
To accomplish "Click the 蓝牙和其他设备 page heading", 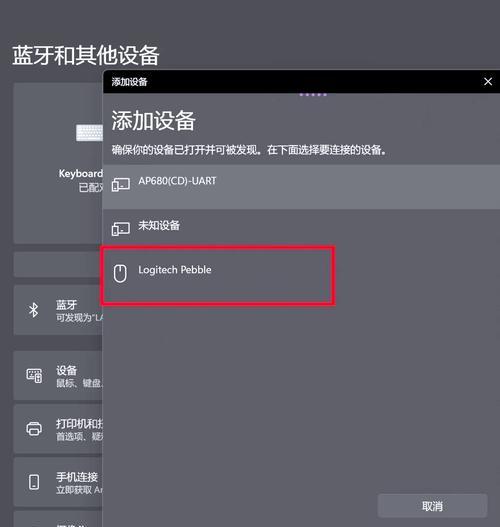I will tap(86, 55).
